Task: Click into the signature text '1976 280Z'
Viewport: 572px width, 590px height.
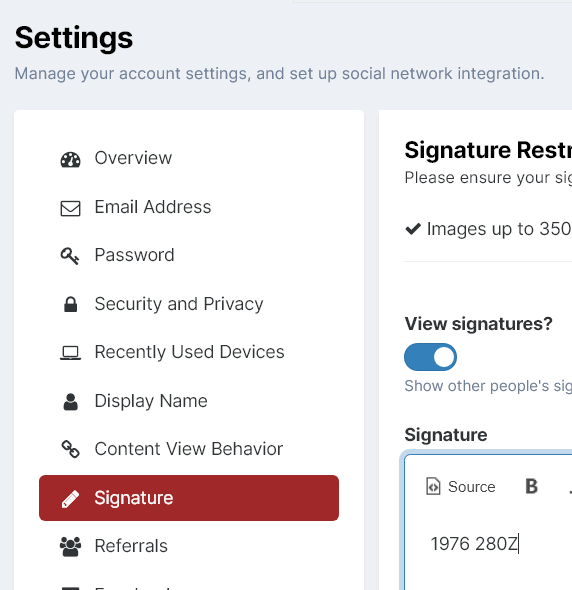Action: coord(474,544)
